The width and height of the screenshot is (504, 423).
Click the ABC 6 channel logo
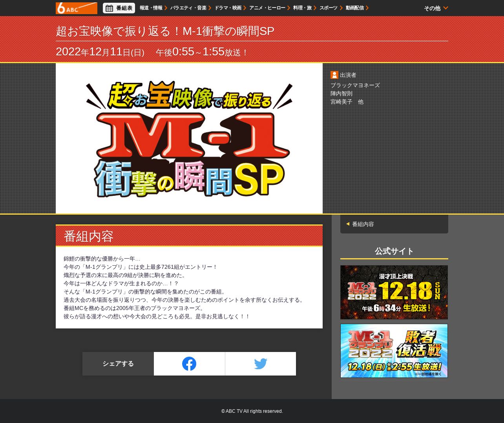(x=77, y=8)
